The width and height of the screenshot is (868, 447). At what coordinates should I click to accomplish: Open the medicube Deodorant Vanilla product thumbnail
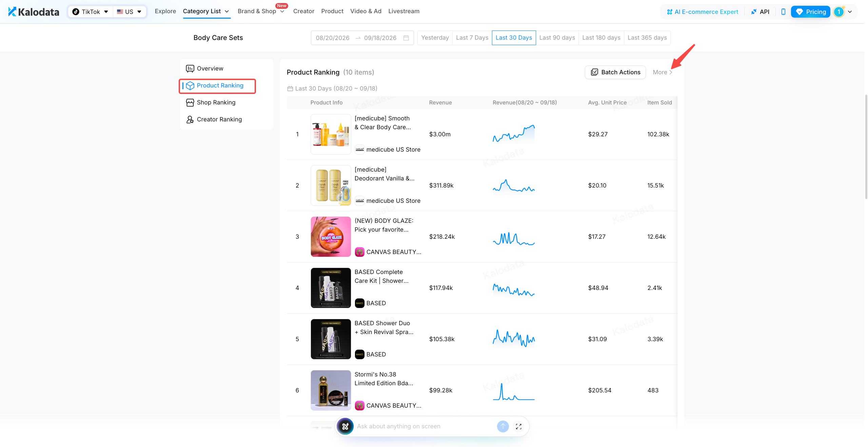click(x=331, y=186)
